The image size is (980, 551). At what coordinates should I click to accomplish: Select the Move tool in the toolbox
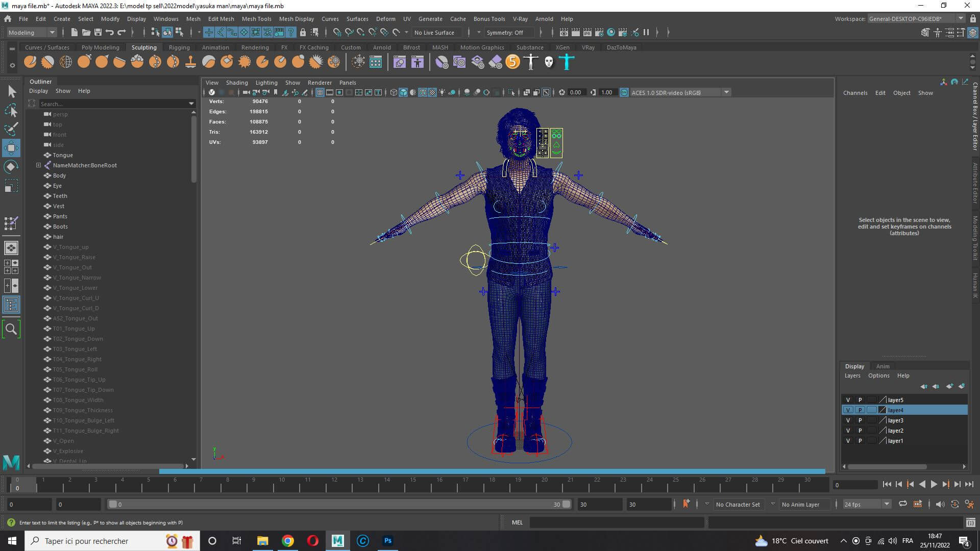[11, 148]
